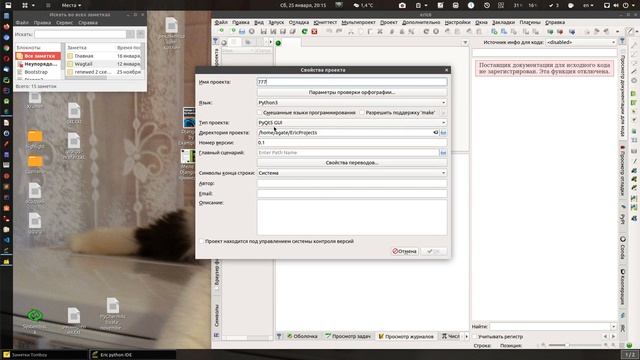Open the Отладка menu in Eric
Screen dimensions: 640x360
click(x=299, y=22)
